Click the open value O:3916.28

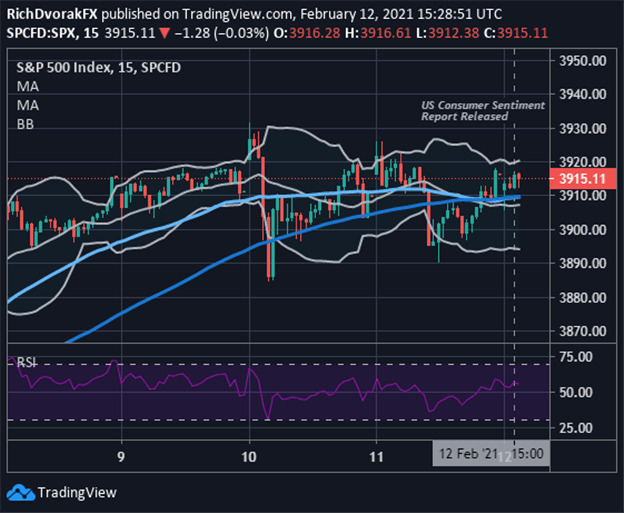(307, 33)
